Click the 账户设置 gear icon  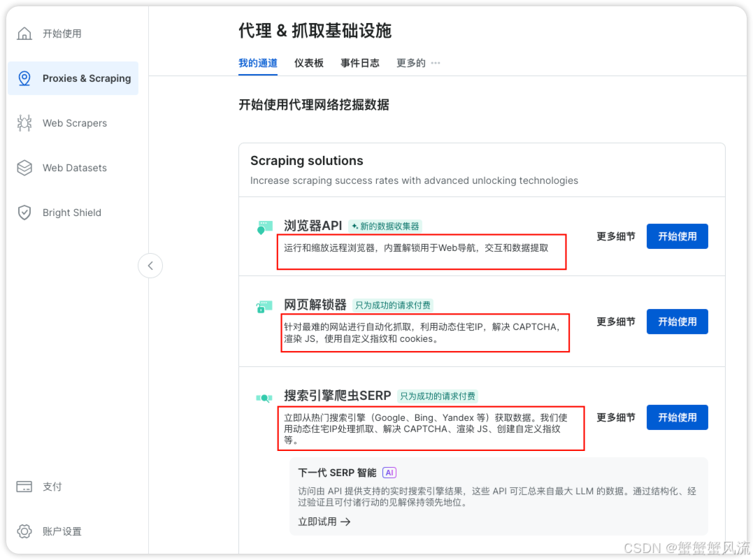[x=24, y=531]
